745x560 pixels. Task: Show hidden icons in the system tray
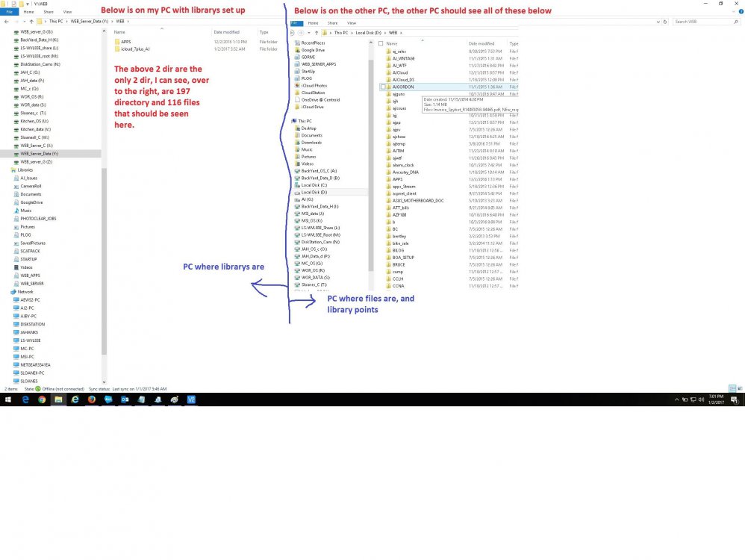coord(676,399)
